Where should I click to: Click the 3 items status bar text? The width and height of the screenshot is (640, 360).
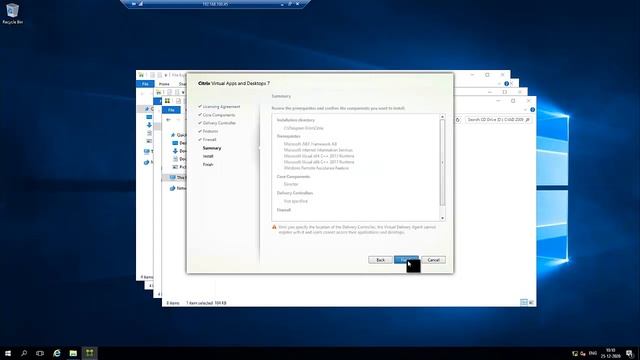click(173, 303)
